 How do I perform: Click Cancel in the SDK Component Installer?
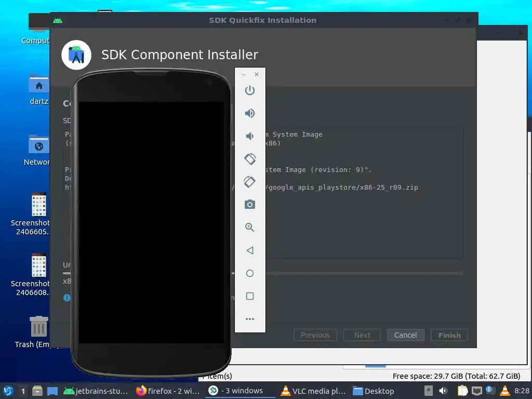(x=405, y=335)
